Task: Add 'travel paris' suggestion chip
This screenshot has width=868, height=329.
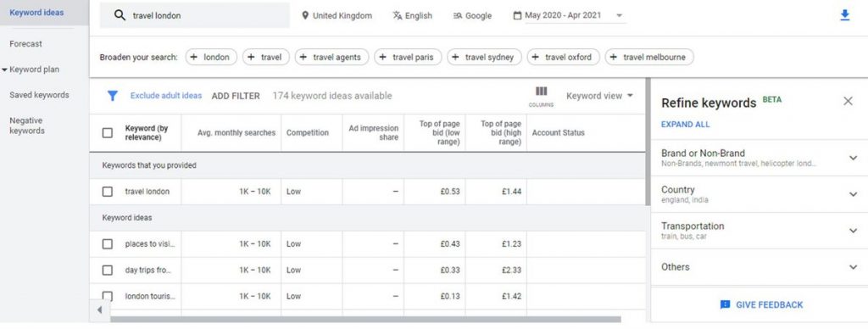Action: click(408, 57)
